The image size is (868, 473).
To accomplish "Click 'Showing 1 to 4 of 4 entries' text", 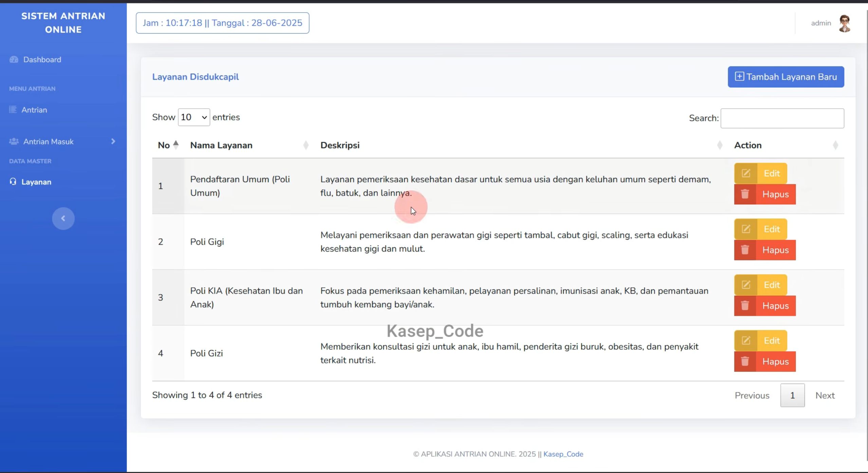I will point(207,395).
